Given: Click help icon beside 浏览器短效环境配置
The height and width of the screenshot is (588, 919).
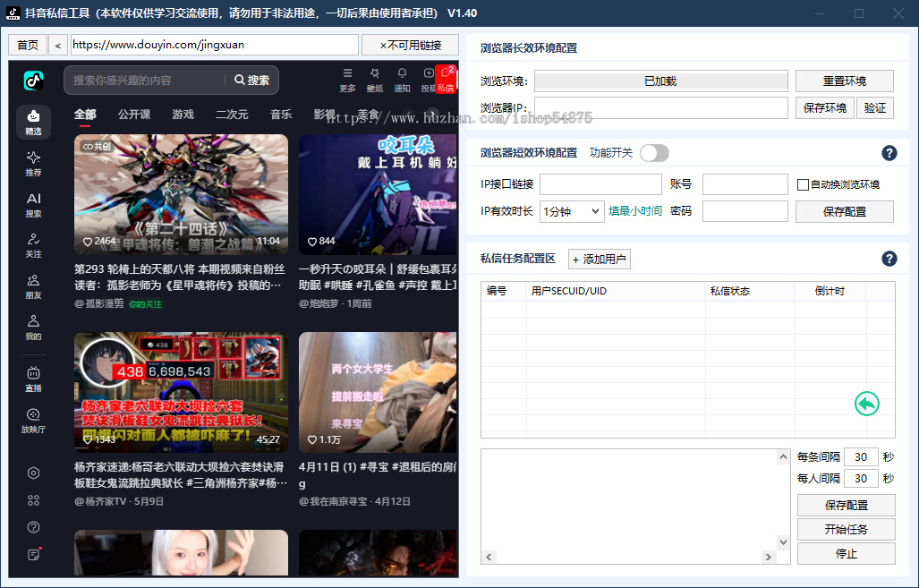Looking at the screenshot, I should [889, 153].
